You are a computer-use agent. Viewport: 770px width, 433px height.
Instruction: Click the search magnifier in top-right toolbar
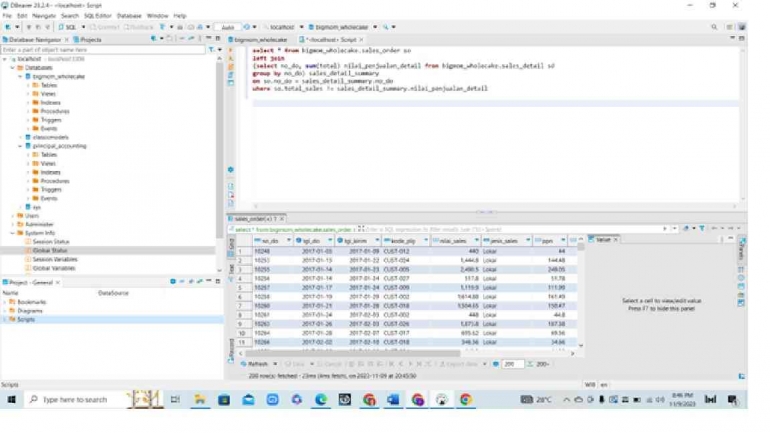click(x=714, y=27)
